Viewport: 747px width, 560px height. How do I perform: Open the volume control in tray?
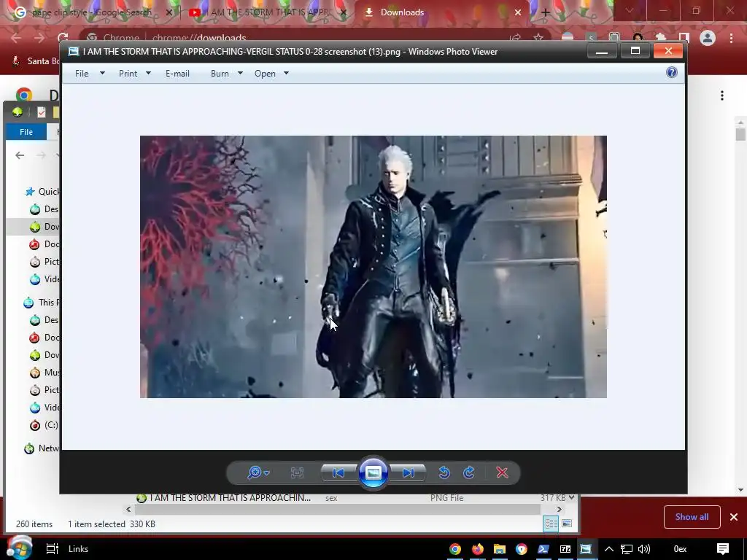[643, 549]
